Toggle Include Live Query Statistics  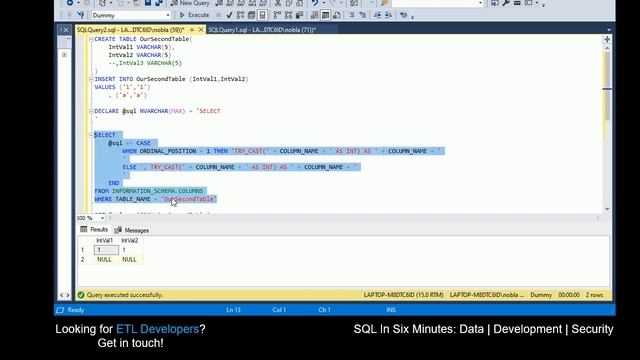(288, 15)
